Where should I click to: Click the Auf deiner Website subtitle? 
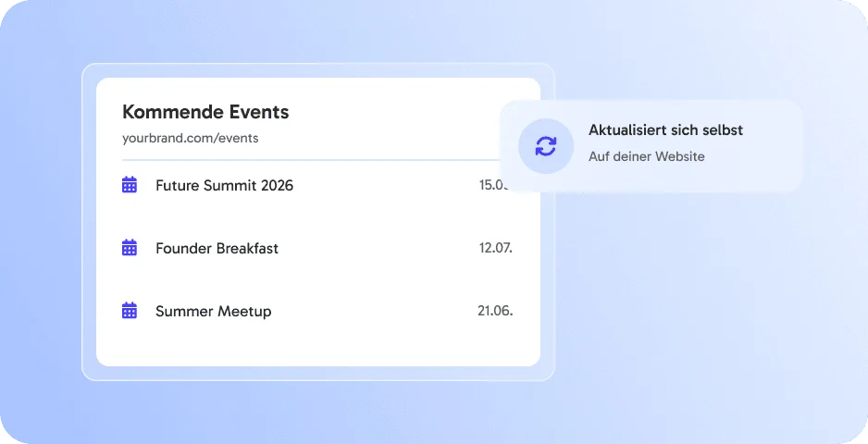tap(647, 156)
